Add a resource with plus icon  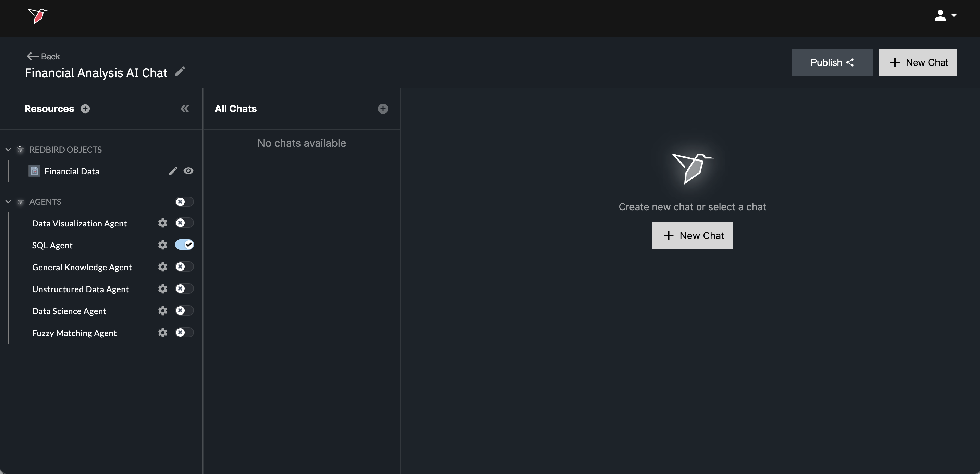pos(85,109)
